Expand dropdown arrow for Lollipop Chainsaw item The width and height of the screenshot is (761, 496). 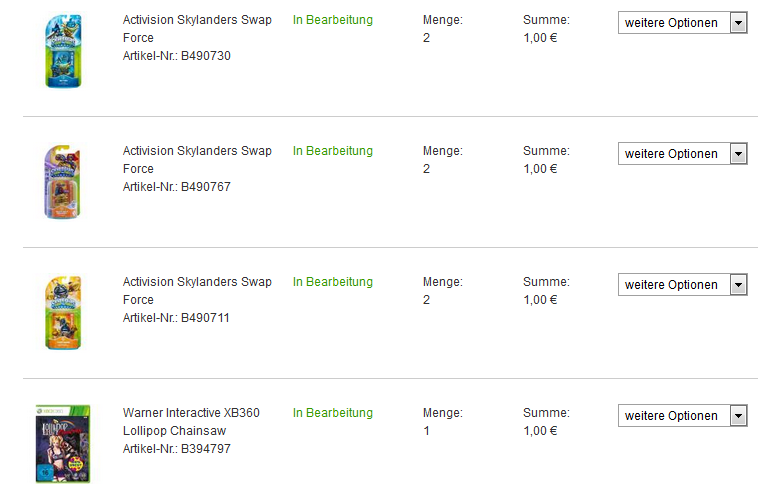[738, 416]
